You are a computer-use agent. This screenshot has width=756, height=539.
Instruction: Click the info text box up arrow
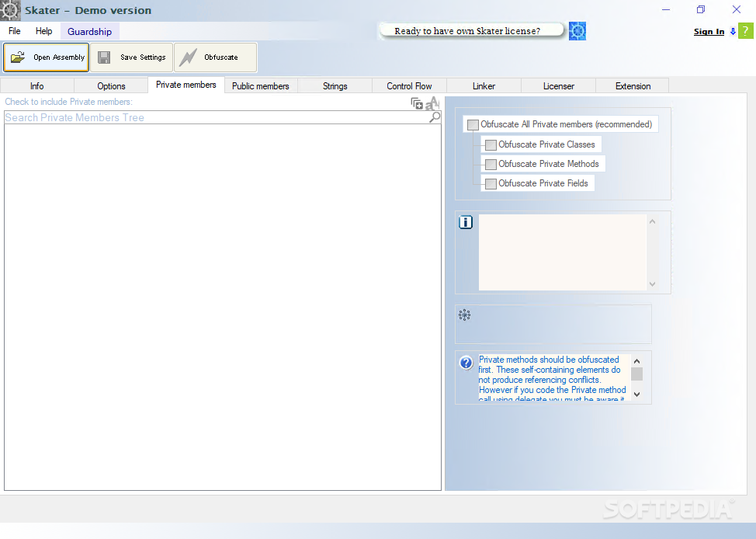click(x=652, y=221)
